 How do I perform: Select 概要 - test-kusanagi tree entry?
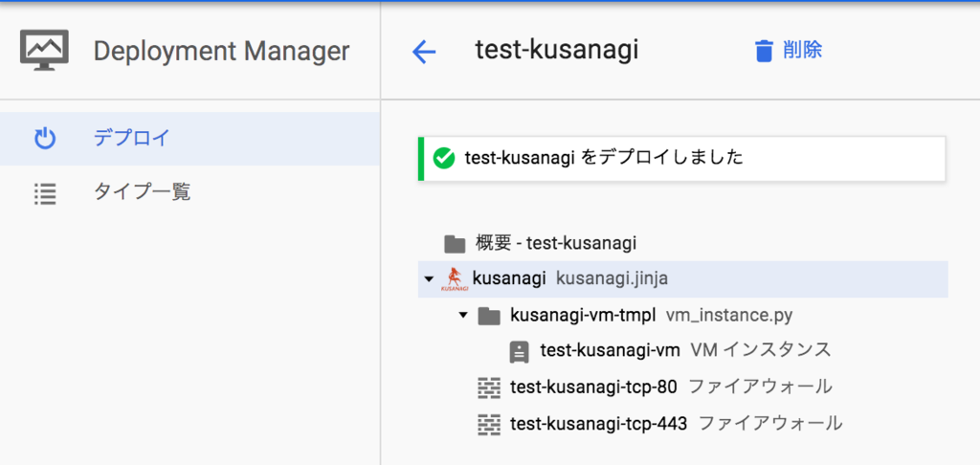555,243
